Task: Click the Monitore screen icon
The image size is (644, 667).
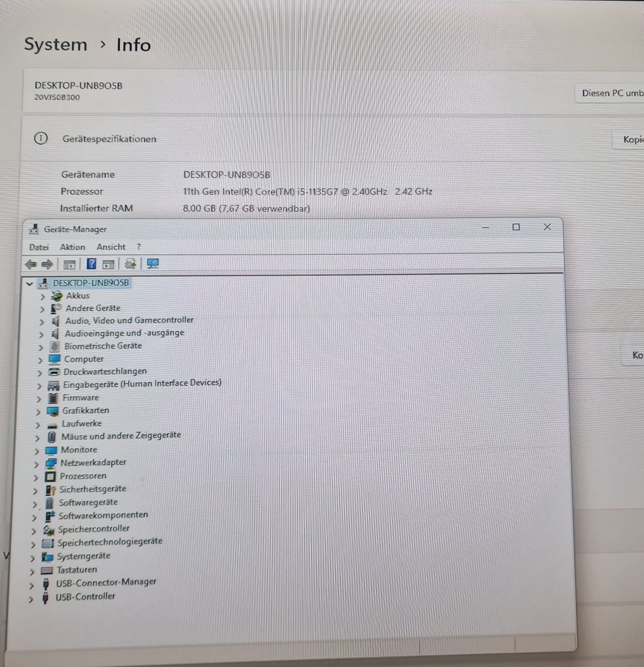Action: point(51,450)
